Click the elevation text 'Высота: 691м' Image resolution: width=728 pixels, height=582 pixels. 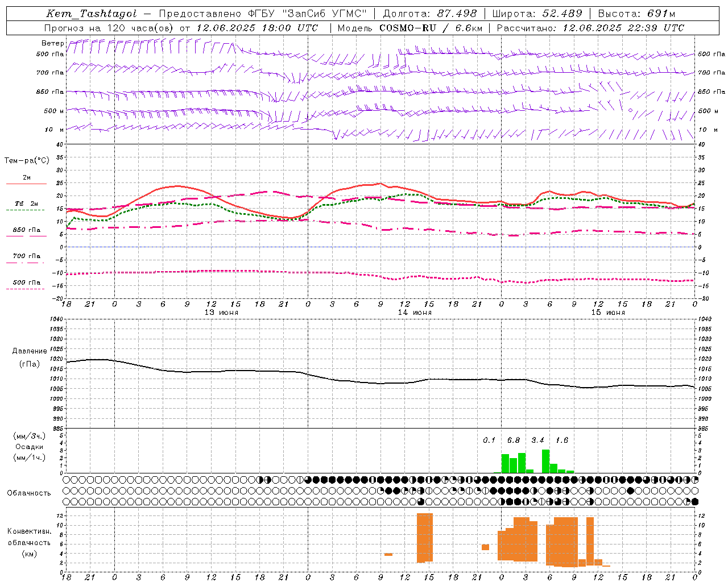click(637, 14)
